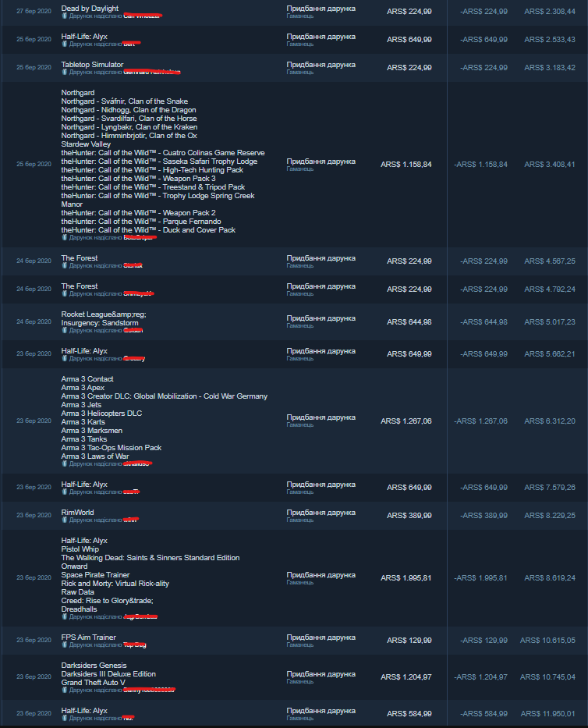This screenshot has height=728, width=588.
Task: Click gift icon in Half-Life: Alyx row costing ARS$ 584,99
Action: (x=65, y=718)
